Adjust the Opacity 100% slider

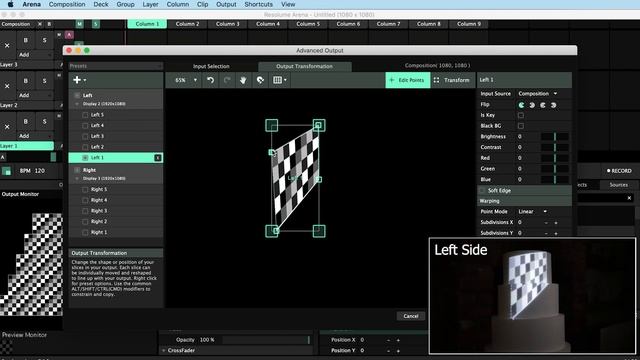[267, 340]
